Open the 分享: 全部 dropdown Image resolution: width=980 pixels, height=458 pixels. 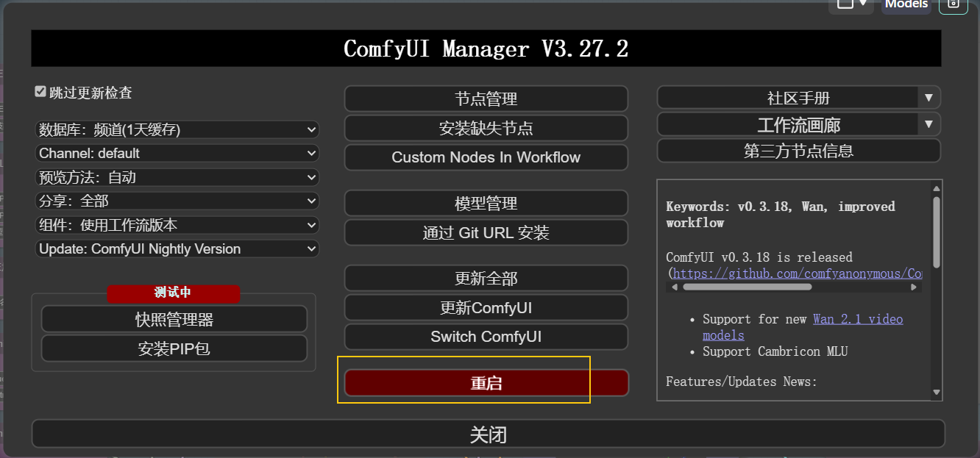click(x=177, y=201)
